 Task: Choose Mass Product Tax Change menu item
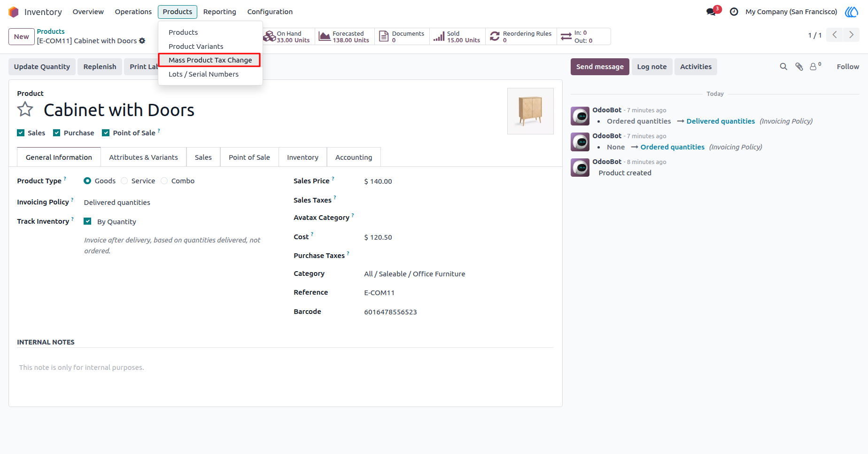pyautogui.click(x=210, y=60)
